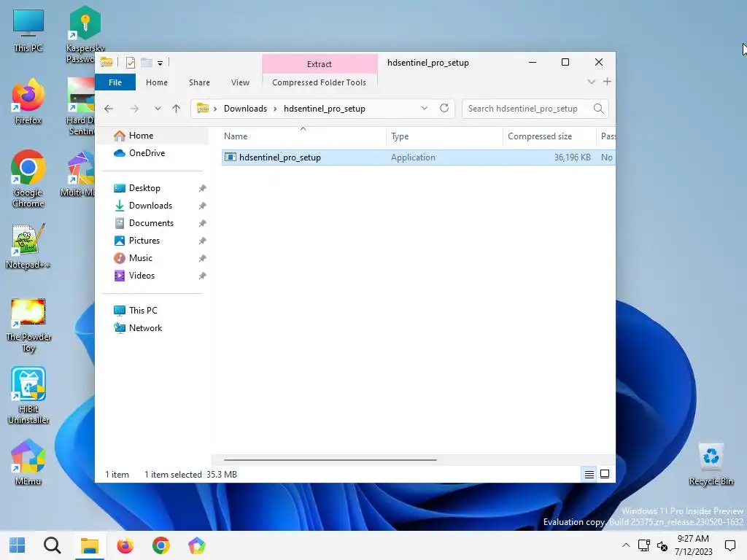Image resolution: width=747 pixels, height=560 pixels.
Task: Open the Windows Start menu
Action: click(18, 545)
